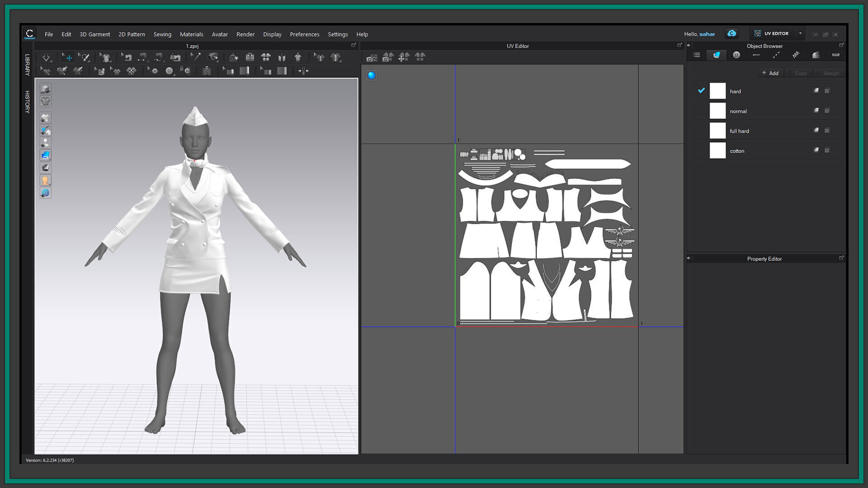
Task: Toggle sewing line visibility icon in viewport
Action: coord(45,131)
